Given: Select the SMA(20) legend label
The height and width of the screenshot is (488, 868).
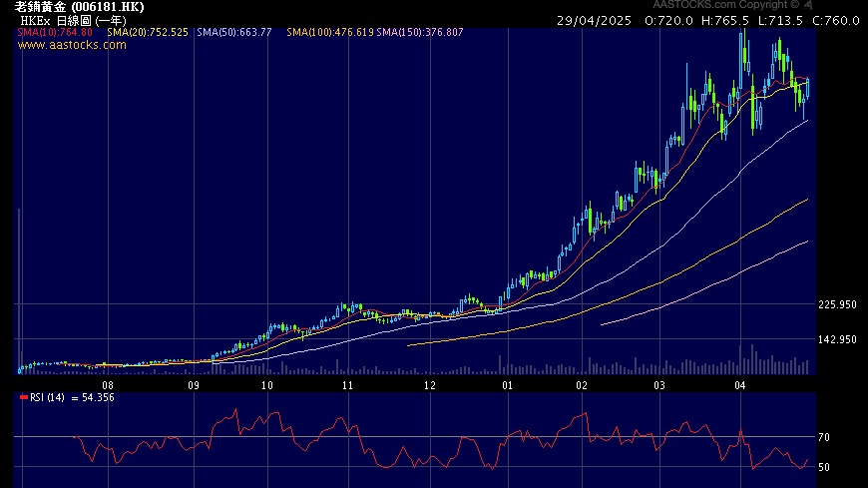Looking at the screenshot, I should point(147,33).
